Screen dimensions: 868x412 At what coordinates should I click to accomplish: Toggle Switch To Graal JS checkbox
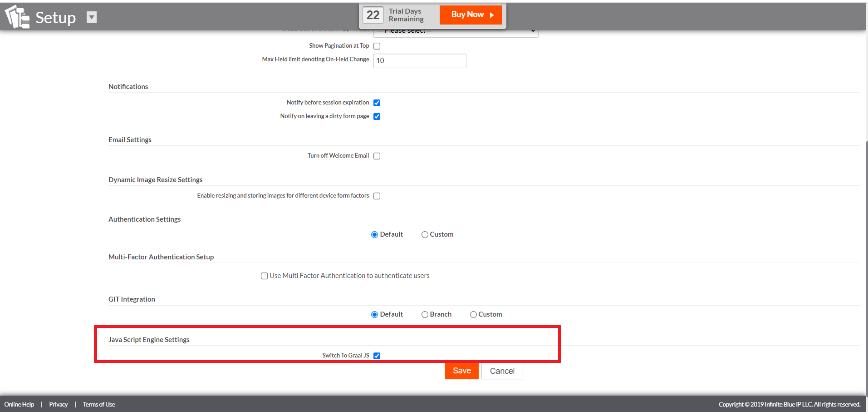coord(377,356)
